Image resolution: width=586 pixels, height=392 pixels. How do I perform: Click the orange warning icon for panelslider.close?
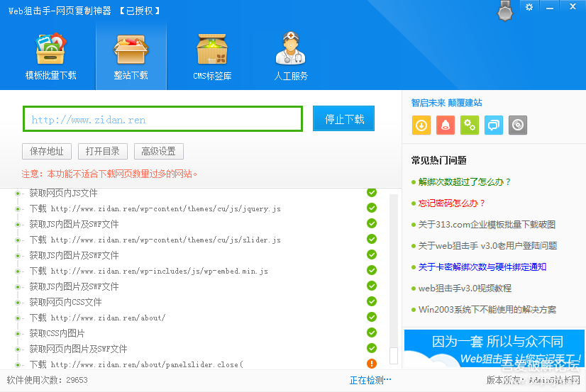[x=372, y=364]
